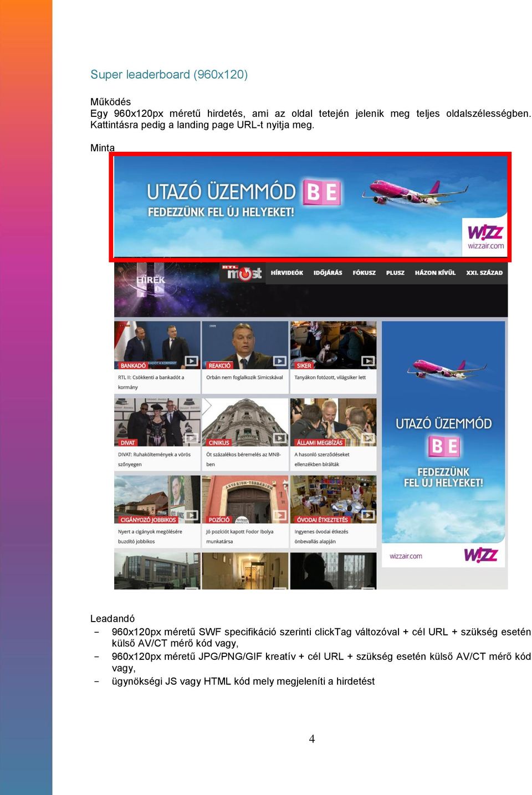This screenshot has height=795, width=532.
Task: Select the 'Minta' label
Action: [103, 148]
